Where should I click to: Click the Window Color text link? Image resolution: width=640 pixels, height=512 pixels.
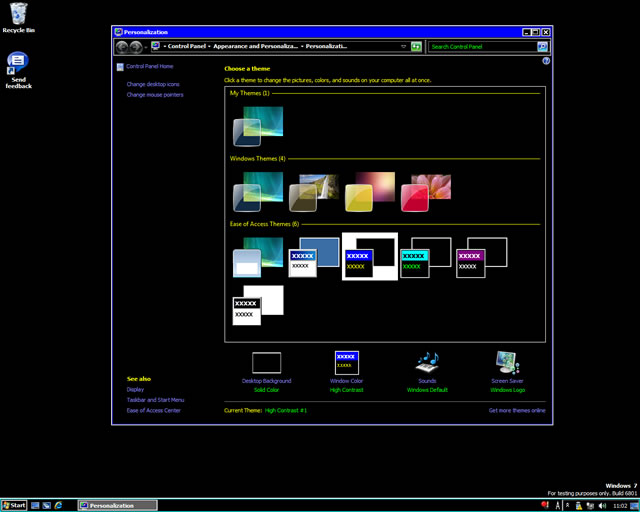(x=347, y=381)
